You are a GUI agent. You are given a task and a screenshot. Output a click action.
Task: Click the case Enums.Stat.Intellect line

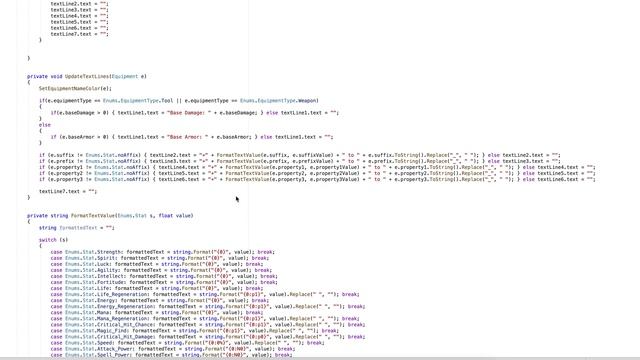(x=164, y=276)
